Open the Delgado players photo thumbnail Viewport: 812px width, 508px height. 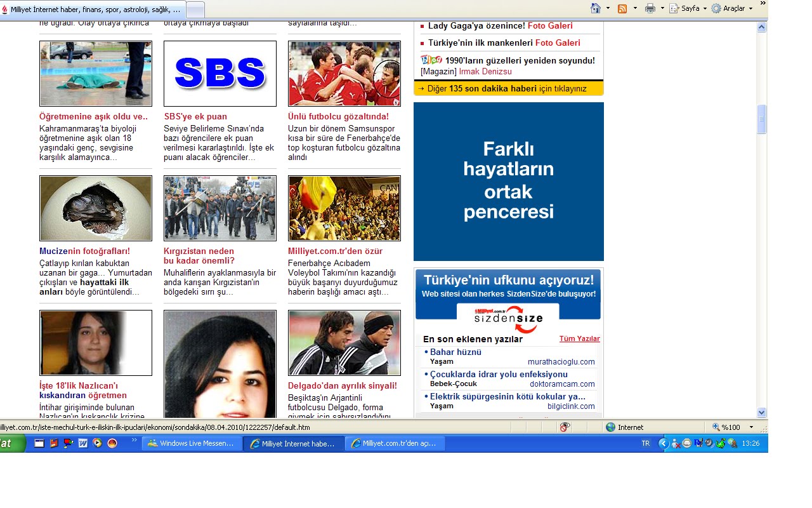(344, 343)
